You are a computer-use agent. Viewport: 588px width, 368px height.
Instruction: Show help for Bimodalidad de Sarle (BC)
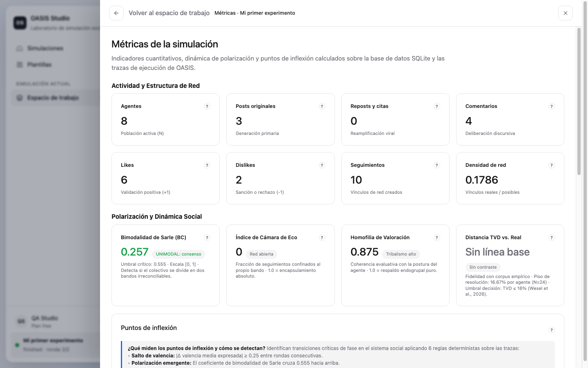coord(207,238)
